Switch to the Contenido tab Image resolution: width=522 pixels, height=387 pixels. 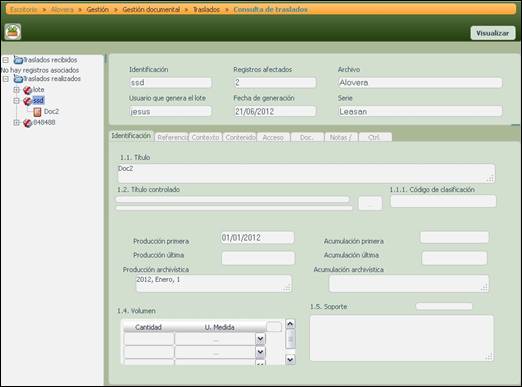pyautogui.click(x=240, y=137)
